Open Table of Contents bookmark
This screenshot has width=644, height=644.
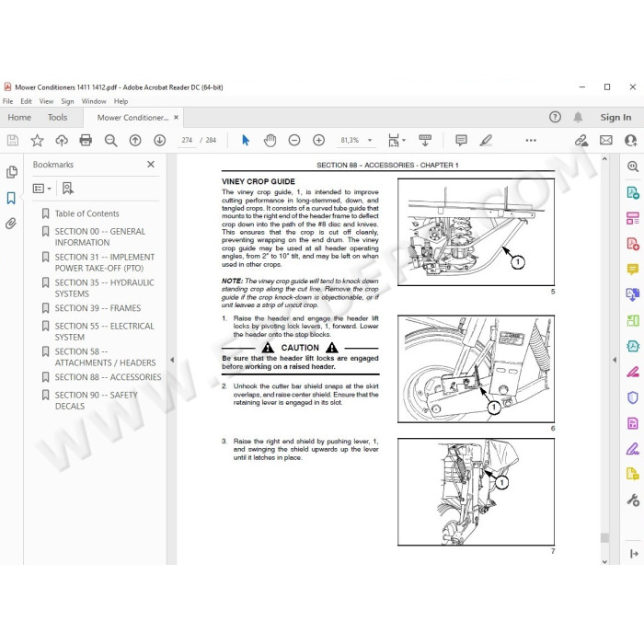(86, 213)
